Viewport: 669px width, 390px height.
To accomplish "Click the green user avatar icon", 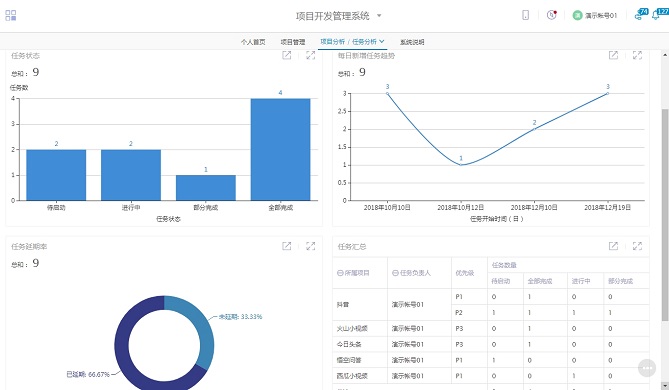I will click(x=577, y=15).
